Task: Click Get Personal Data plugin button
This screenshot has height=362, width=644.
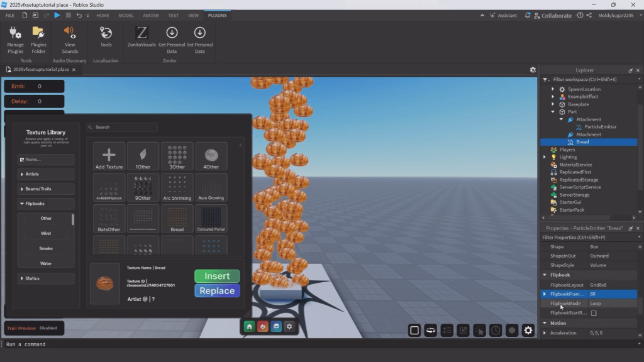Action: (172, 40)
